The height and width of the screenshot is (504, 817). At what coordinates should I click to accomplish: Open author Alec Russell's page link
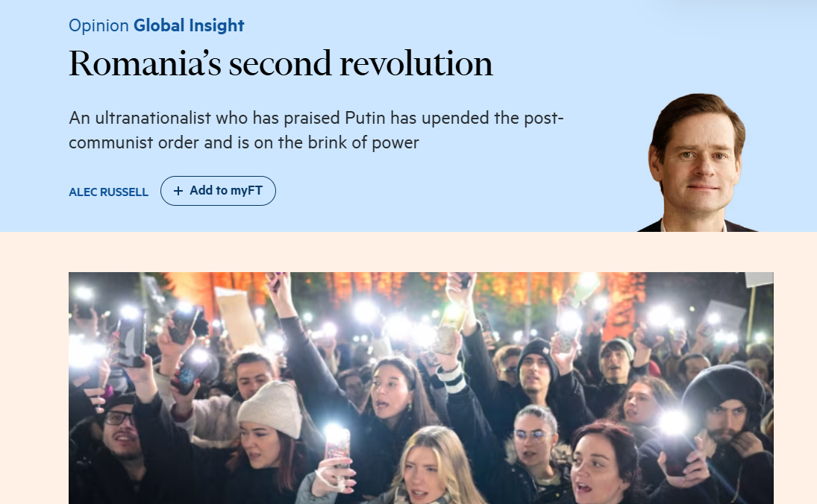108,192
